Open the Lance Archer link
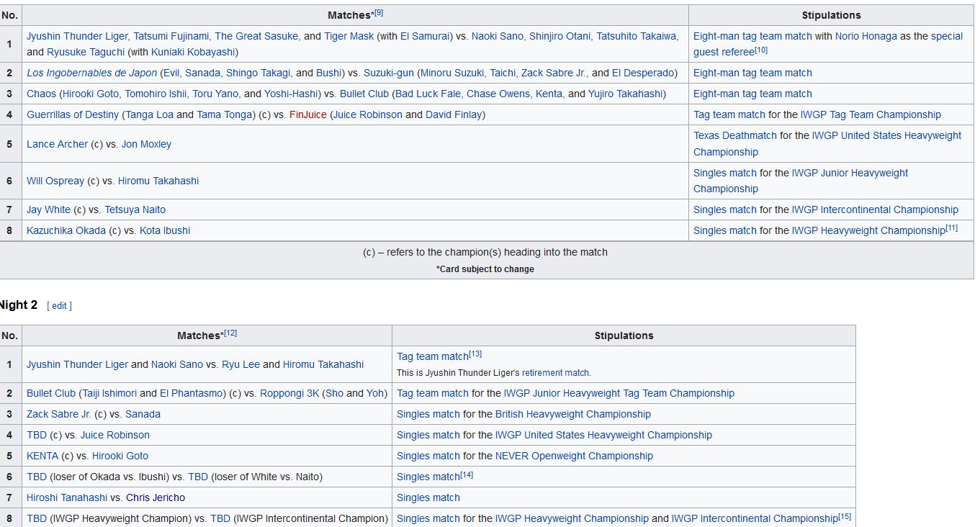This screenshot has width=980, height=527. (x=57, y=144)
